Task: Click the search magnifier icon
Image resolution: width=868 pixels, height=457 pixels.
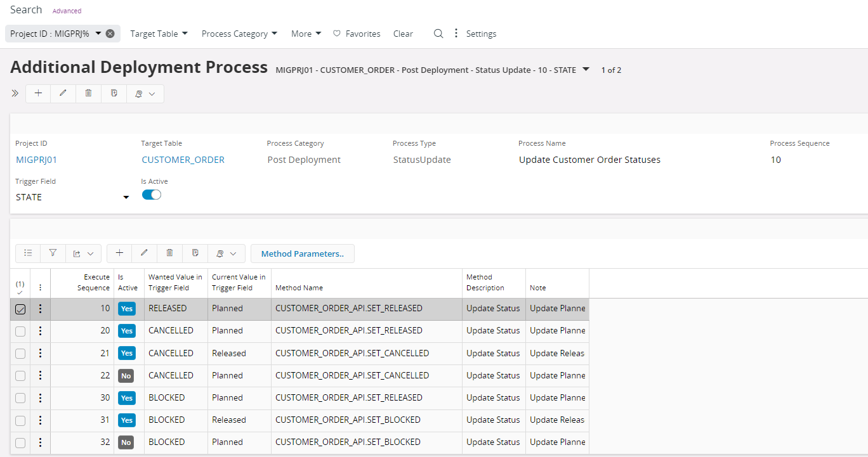Action: tap(438, 34)
